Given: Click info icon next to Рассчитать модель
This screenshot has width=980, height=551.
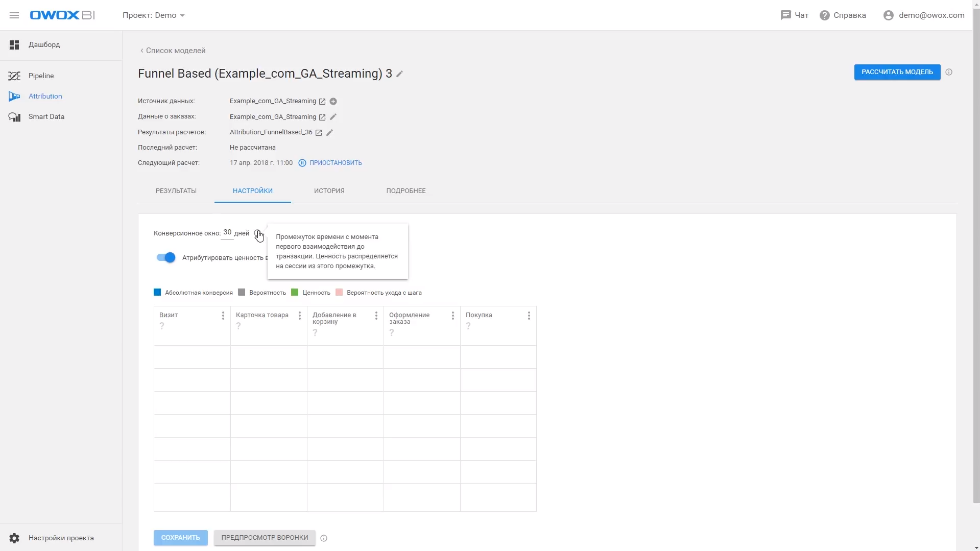Looking at the screenshot, I should pos(949,72).
